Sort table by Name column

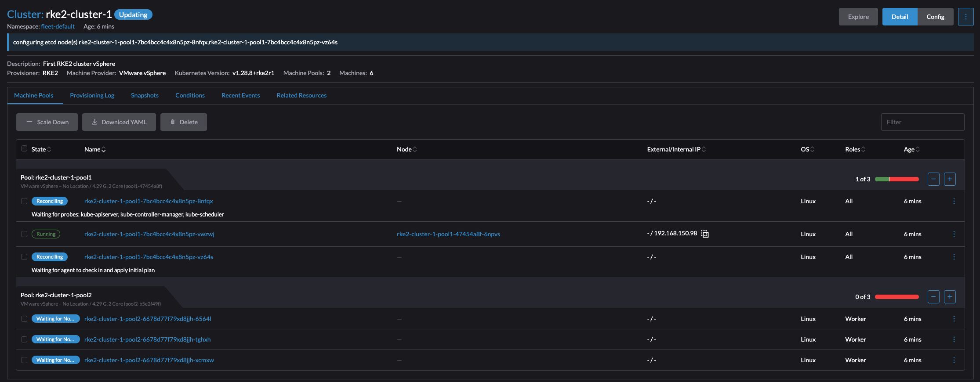(x=95, y=149)
